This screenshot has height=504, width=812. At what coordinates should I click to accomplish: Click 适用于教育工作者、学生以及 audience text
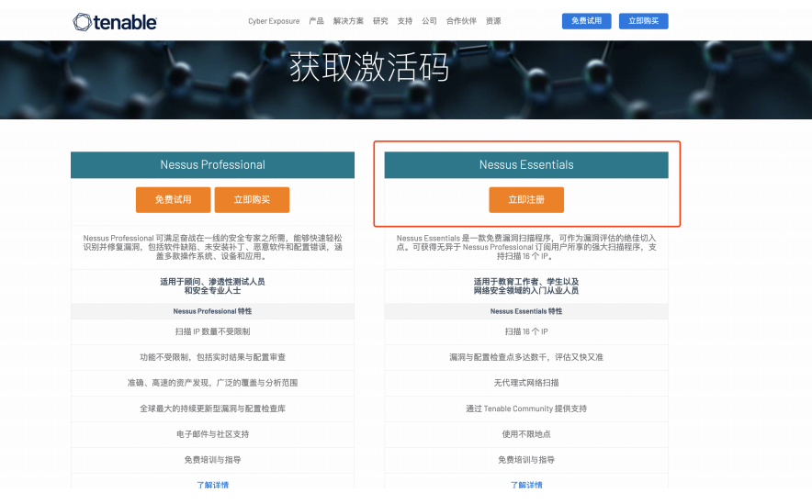526,286
